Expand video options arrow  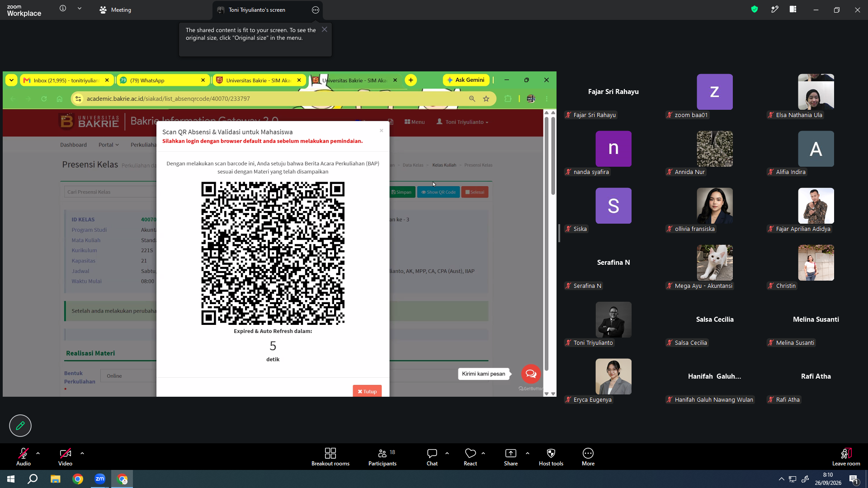pos(82,453)
